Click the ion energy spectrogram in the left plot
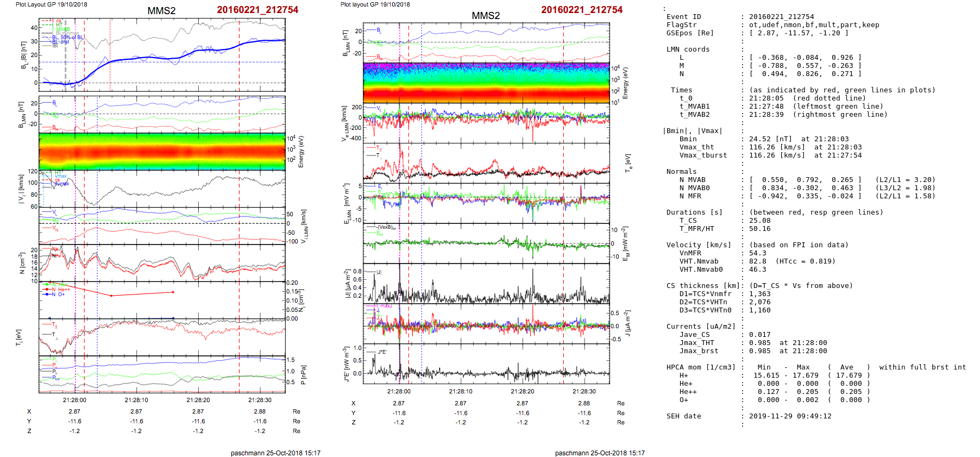The width and height of the screenshot is (980, 457). pos(162,152)
